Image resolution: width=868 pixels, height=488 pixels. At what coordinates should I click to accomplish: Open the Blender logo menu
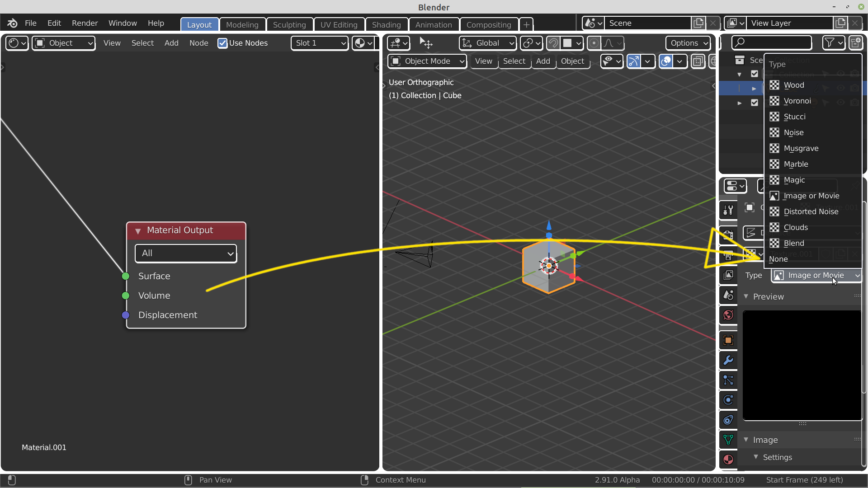12,23
